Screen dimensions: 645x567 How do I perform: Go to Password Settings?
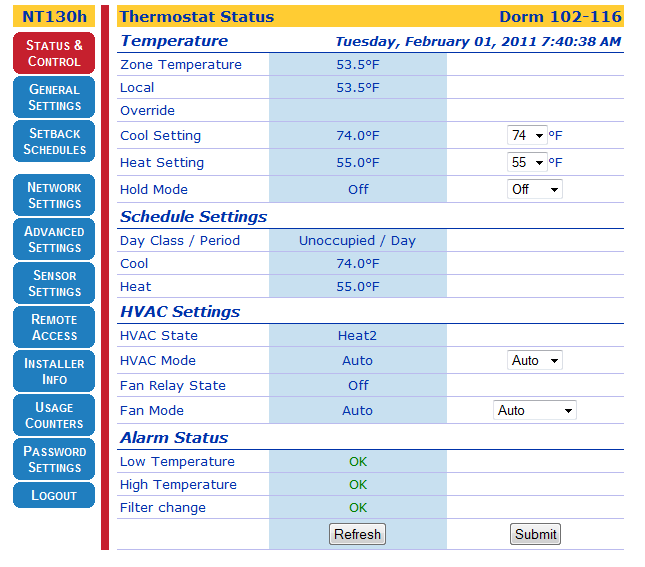coord(54,459)
